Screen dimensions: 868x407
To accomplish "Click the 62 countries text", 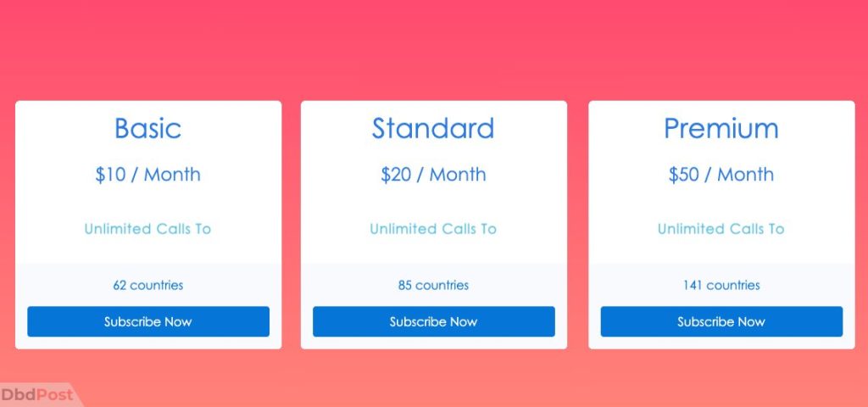I will point(148,285).
